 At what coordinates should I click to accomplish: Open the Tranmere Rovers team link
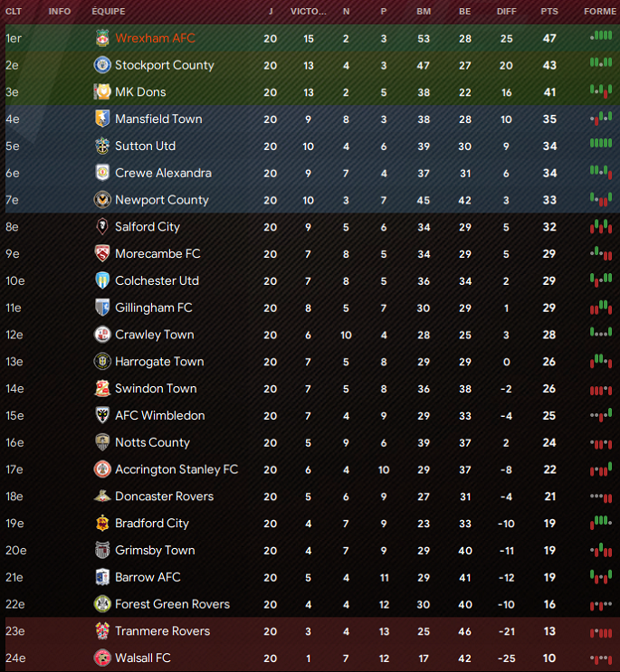pyautogui.click(x=164, y=630)
